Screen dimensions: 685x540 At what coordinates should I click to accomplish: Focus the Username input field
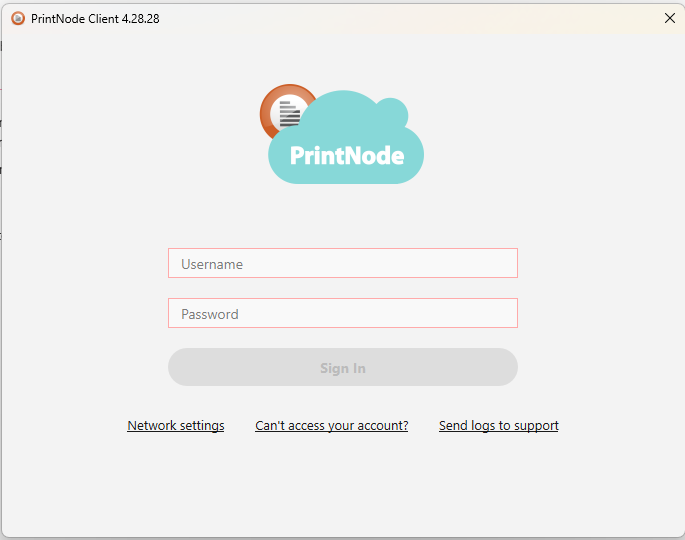tap(342, 264)
